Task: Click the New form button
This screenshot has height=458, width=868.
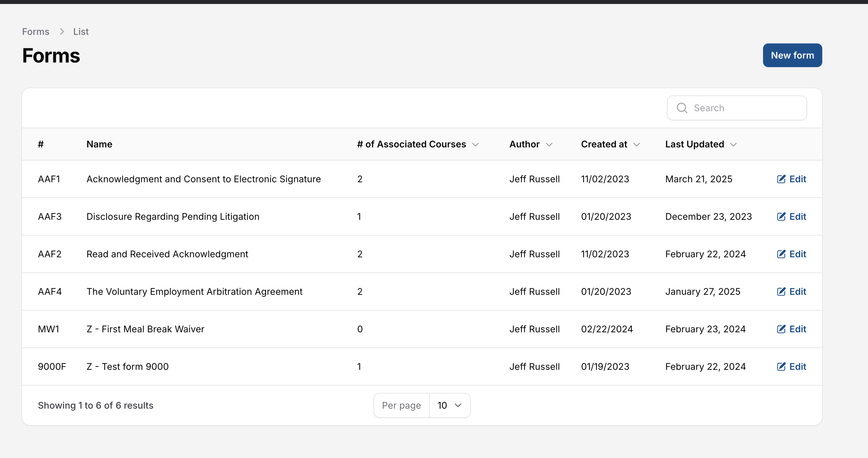Action: point(792,55)
